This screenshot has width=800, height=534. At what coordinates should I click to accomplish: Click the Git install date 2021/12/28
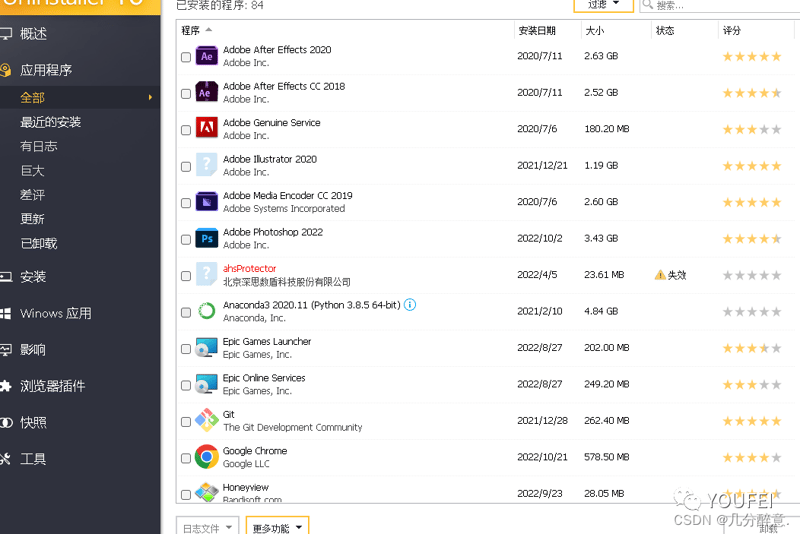tap(542, 420)
